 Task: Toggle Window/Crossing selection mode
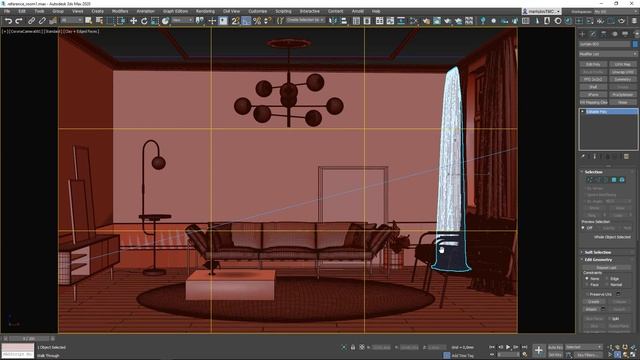coord(121,20)
